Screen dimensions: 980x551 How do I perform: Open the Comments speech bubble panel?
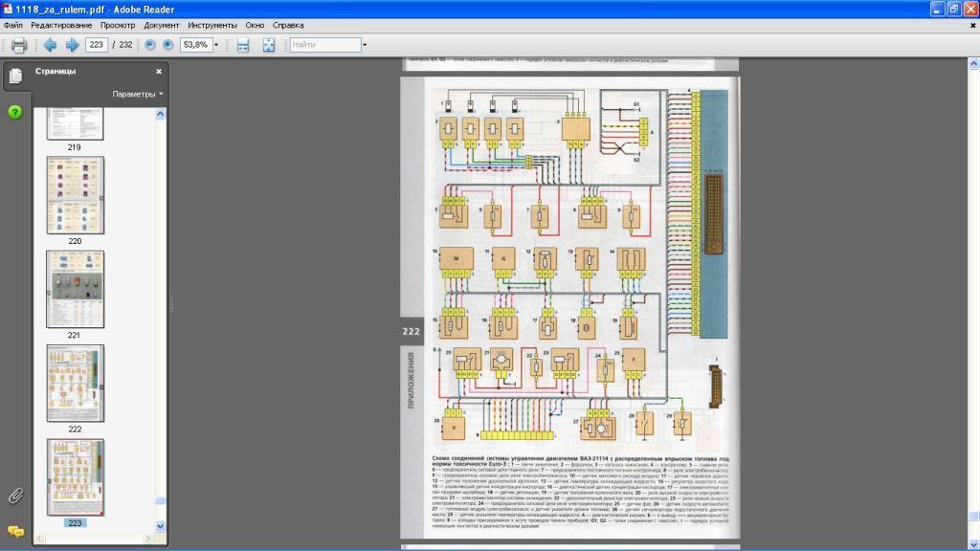pyautogui.click(x=15, y=532)
